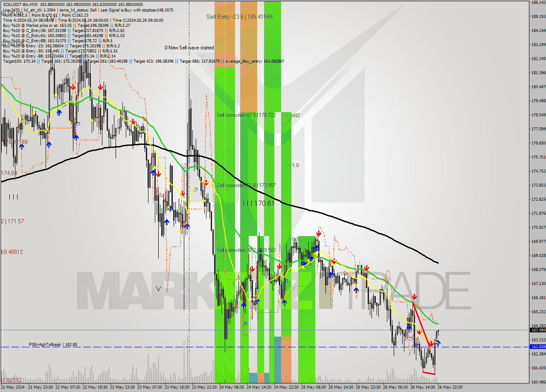
Task: Click the '21 May 23:30' time label
Action: click(x=41, y=387)
